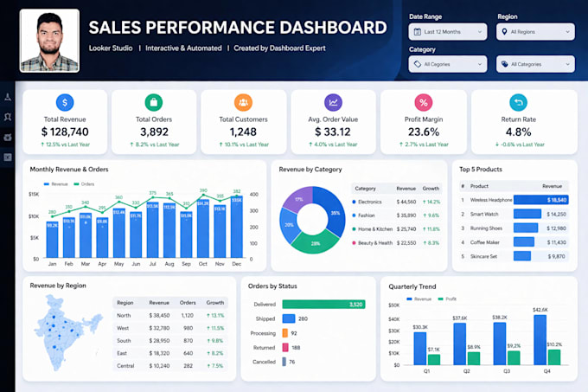
Task: Click the 4.8% Return Rate value
Action: pyautogui.click(x=518, y=132)
